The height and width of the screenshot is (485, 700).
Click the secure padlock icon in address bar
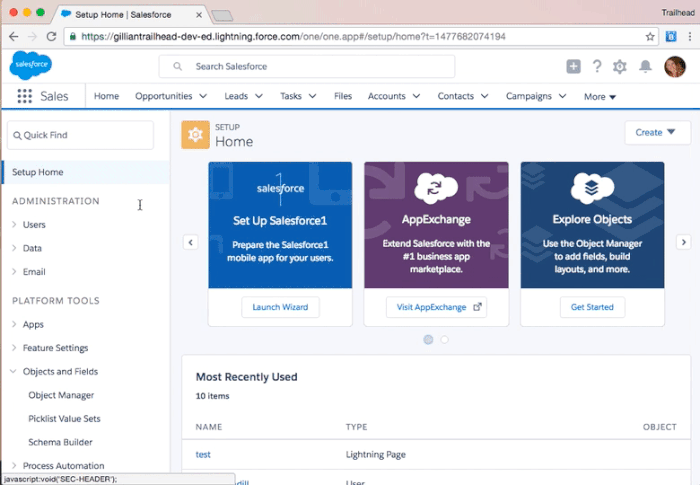(x=72, y=37)
